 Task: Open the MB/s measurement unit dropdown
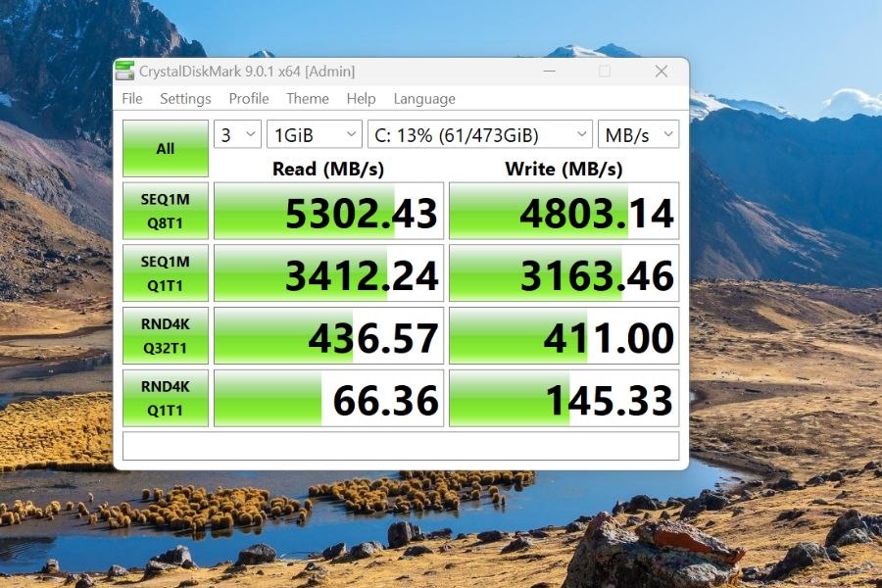[638, 134]
